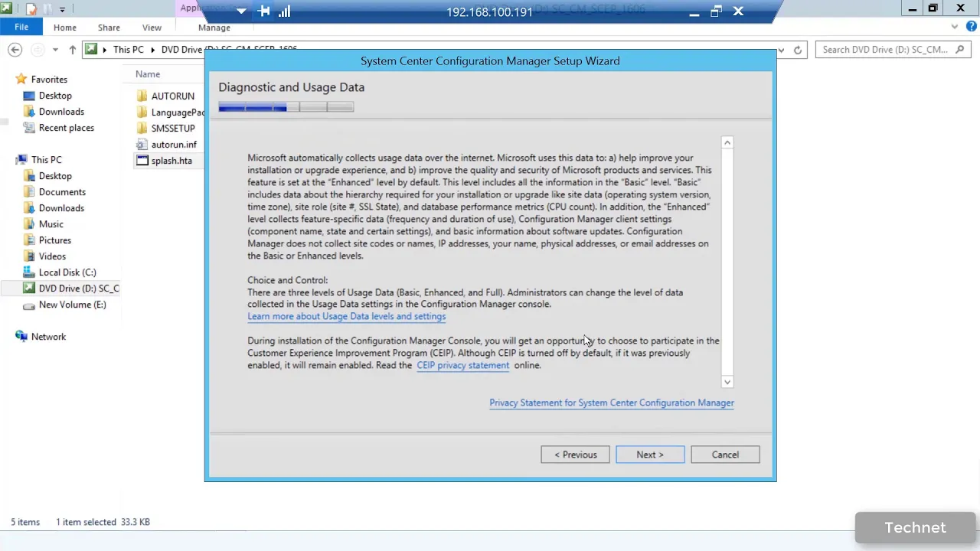Click '1 item selected 33.3 KB' status text
The image size is (980, 551).
click(x=103, y=522)
